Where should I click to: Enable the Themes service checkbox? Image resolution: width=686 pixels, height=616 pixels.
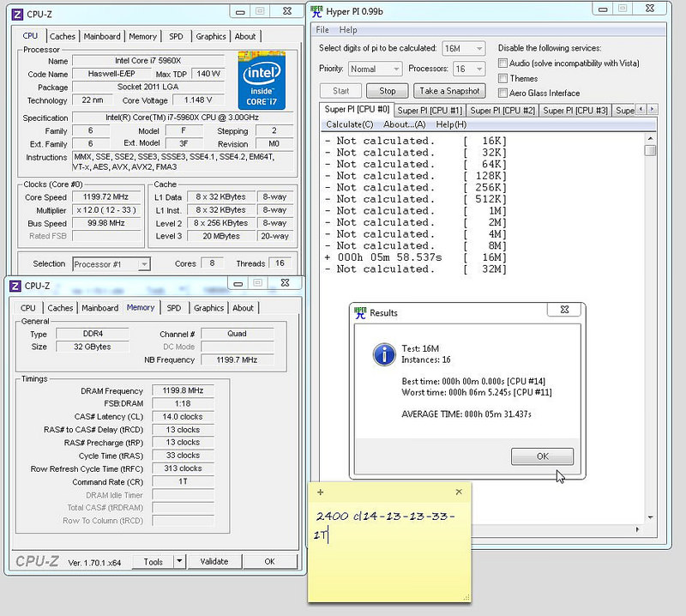pyautogui.click(x=502, y=78)
